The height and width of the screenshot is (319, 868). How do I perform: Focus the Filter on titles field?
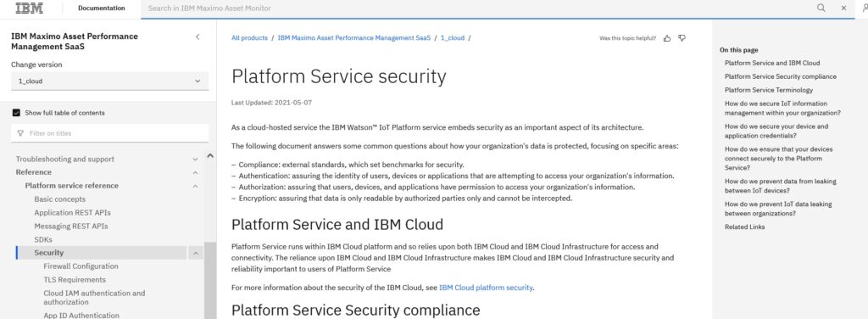click(x=109, y=133)
